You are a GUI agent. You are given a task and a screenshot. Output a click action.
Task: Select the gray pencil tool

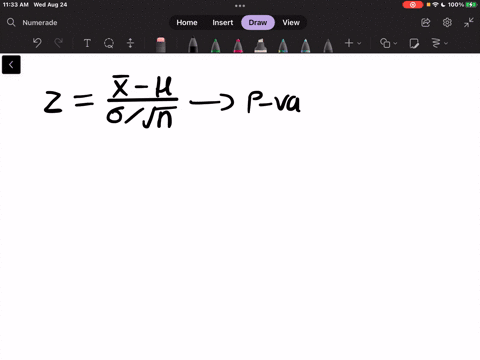point(328,45)
